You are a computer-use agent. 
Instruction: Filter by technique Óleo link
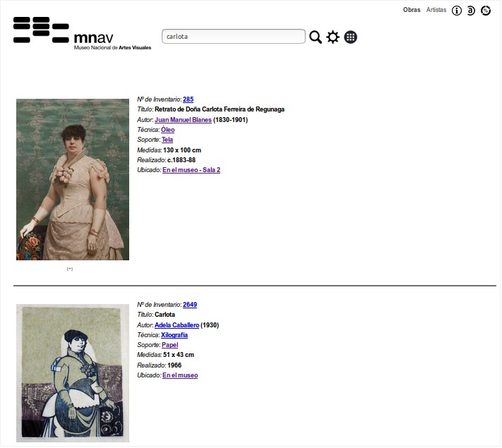tap(168, 130)
